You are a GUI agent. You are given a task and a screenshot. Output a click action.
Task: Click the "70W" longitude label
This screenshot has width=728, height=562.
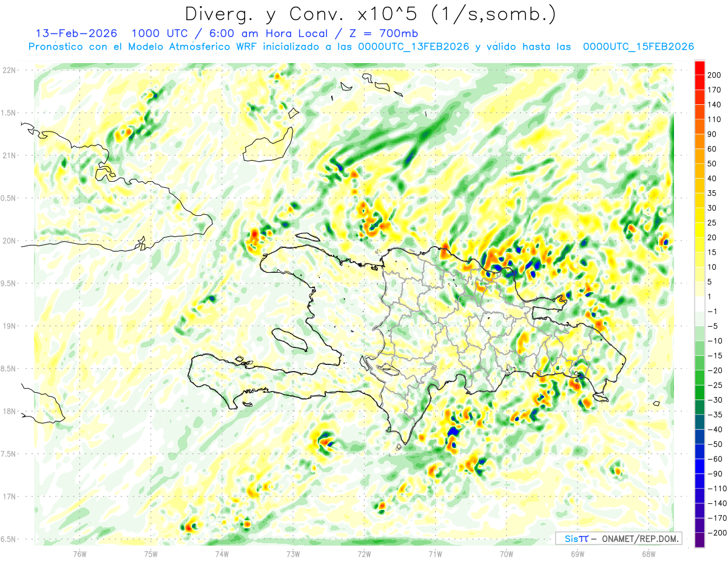(x=506, y=554)
